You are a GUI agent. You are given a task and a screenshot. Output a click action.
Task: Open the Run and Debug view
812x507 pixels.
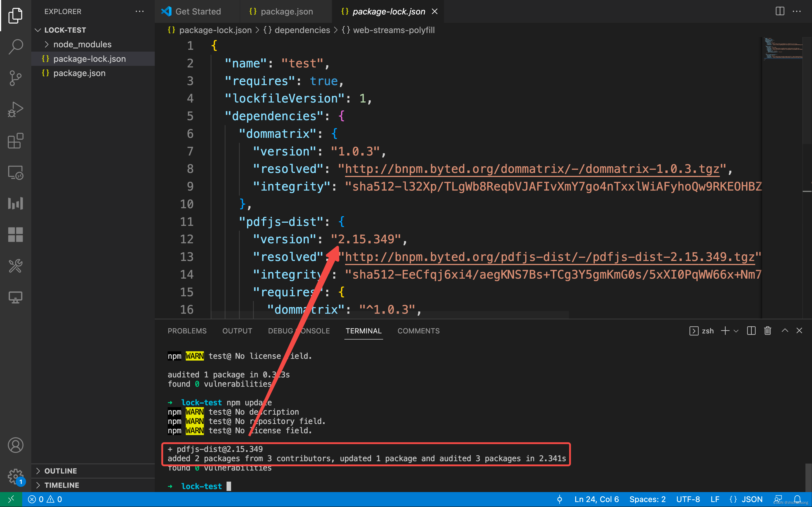click(15, 109)
